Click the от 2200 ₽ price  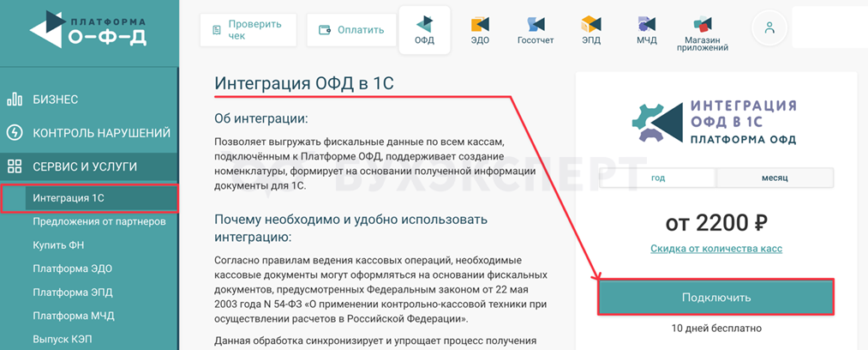pos(715,223)
